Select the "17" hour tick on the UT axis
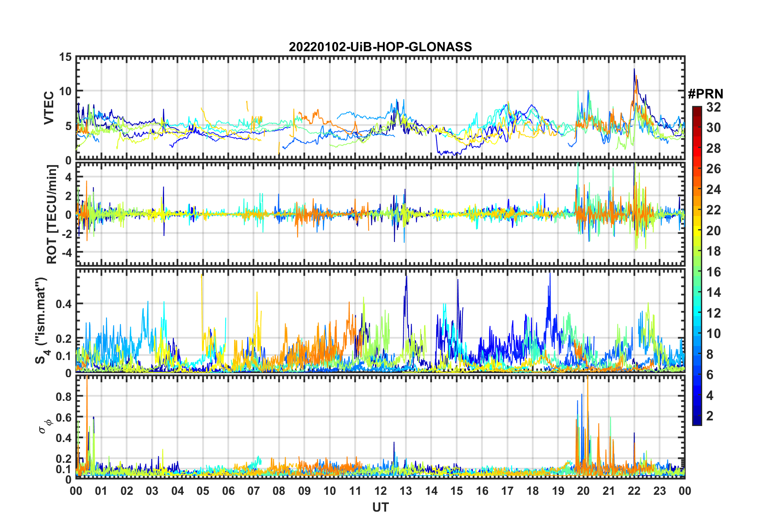This screenshot has width=761, height=532. (x=507, y=491)
